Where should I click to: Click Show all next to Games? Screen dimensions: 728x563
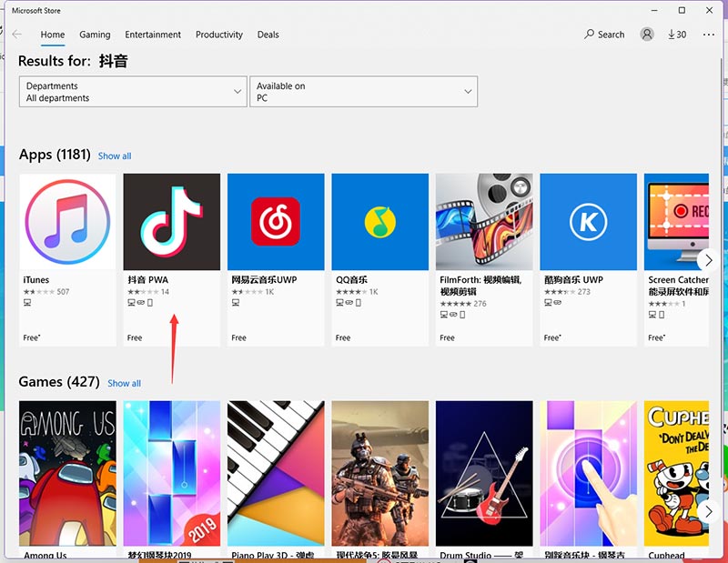point(124,383)
